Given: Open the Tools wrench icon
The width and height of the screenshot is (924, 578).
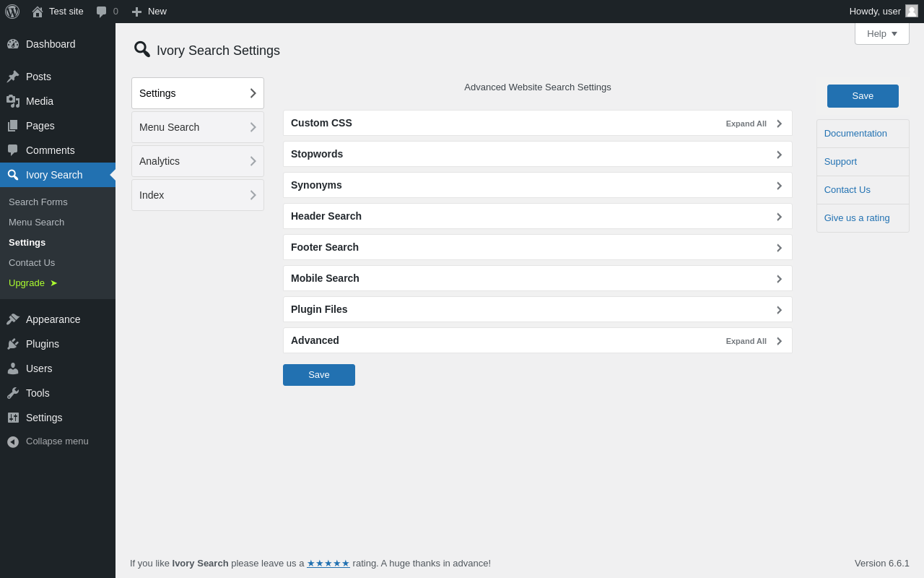Looking at the screenshot, I should click(13, 393).
